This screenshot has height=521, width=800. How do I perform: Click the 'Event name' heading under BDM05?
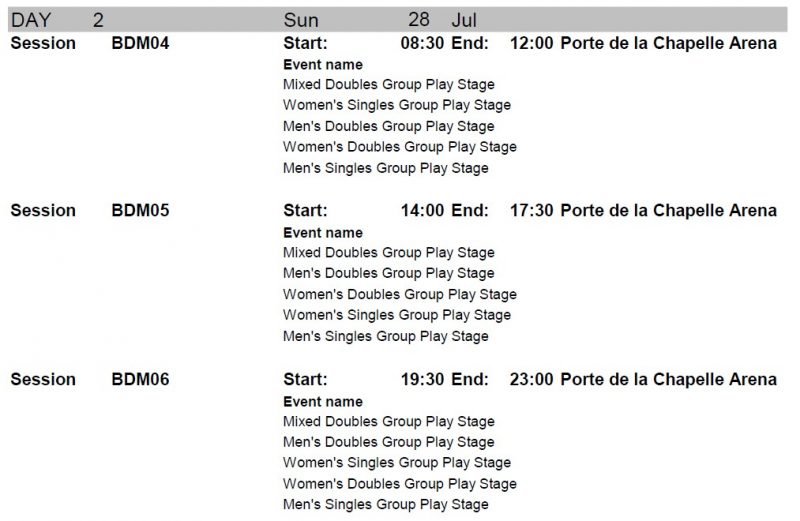pos(323,233)
